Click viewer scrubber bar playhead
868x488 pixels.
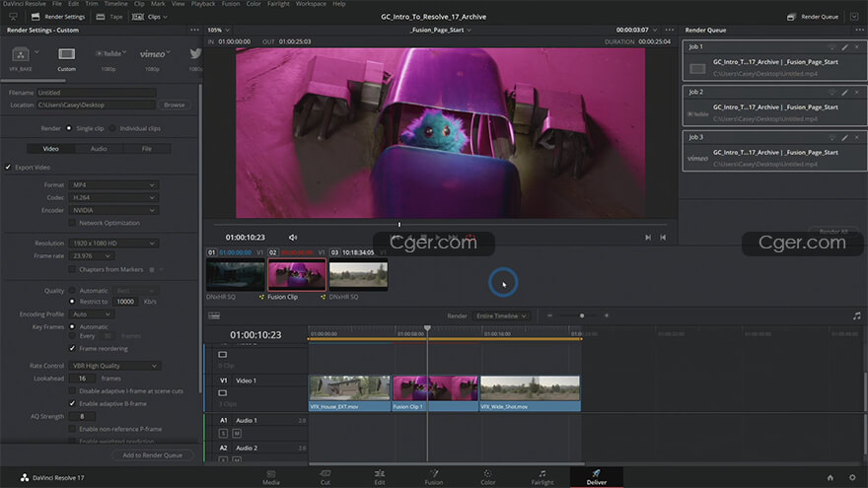399,225
